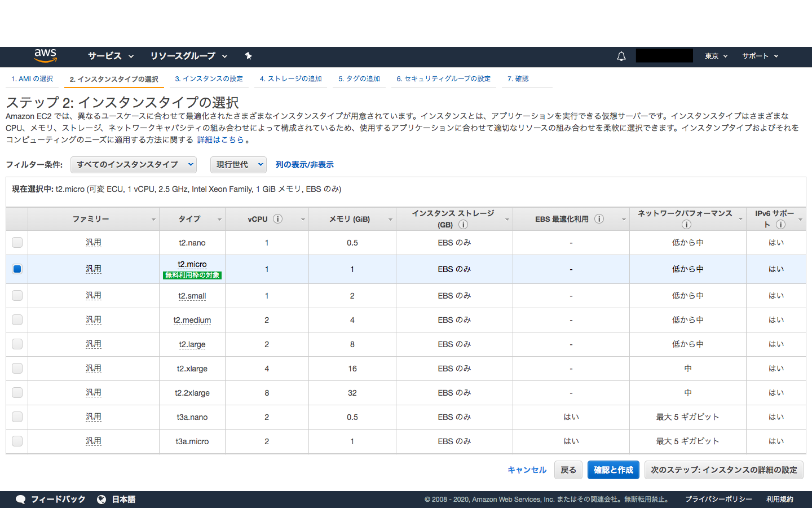
Task: Click 無料利用枠の対象 badge
Action: (192, 275)
